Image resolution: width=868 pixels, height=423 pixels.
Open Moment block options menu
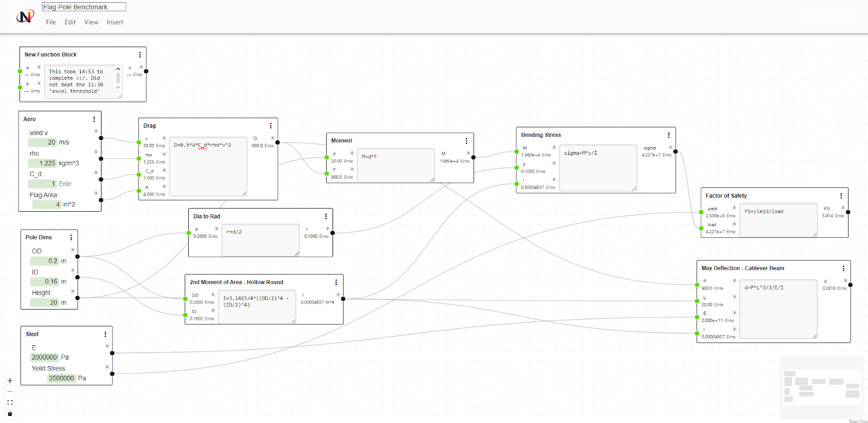click(467, 141)
